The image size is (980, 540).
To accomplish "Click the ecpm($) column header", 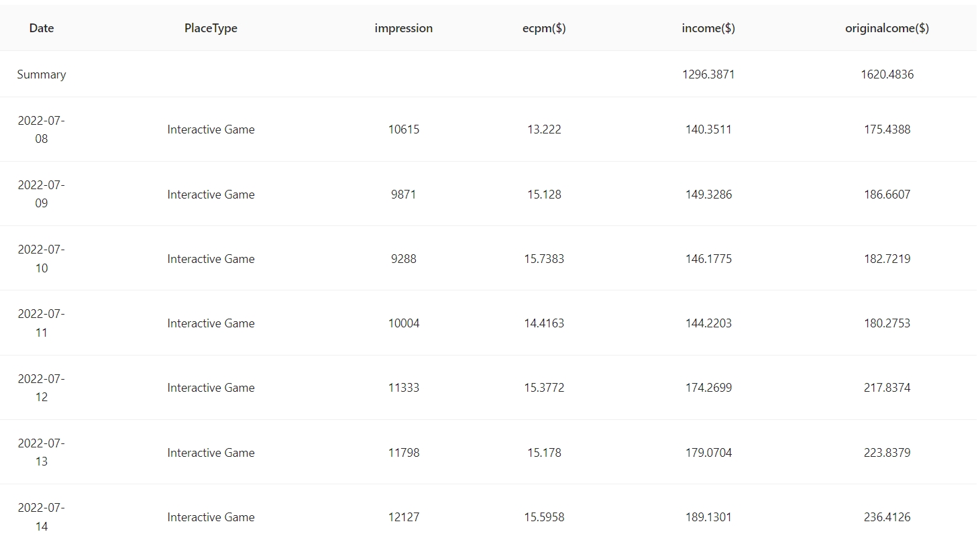I will (544, 28).
